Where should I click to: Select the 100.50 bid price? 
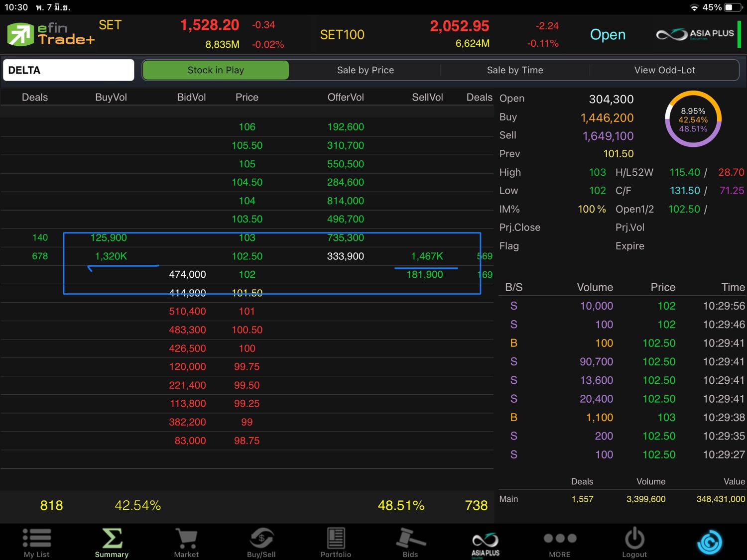click(247, 330)
